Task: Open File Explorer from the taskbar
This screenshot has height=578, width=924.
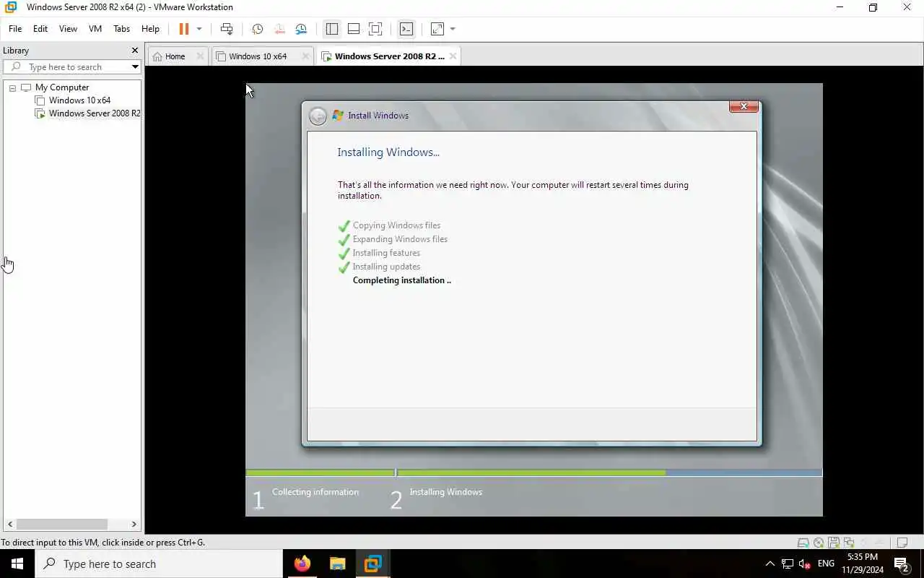Action: pyautogui.click(x=338, y=564)
